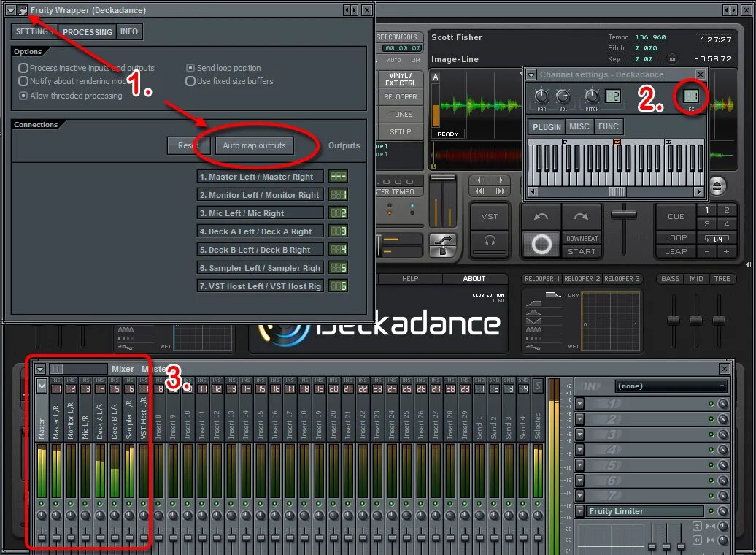Toggle the MID EQ kill button
Screen dimensions: 756x555
click(x=696, y=279)
